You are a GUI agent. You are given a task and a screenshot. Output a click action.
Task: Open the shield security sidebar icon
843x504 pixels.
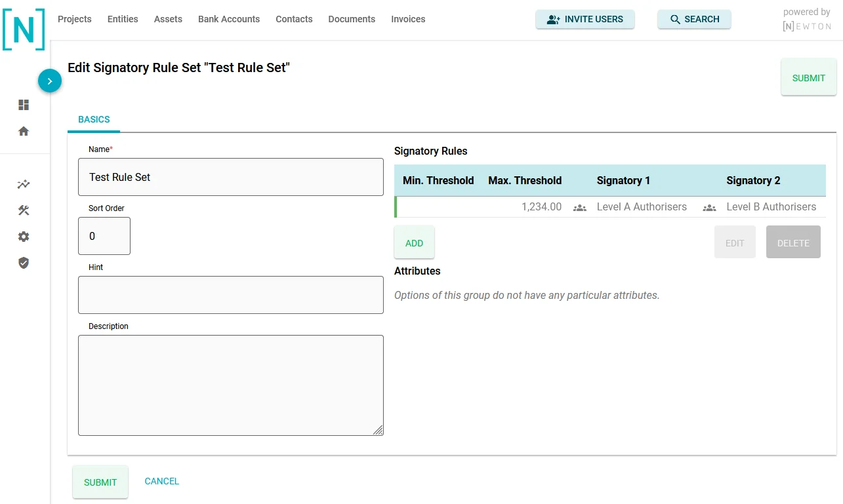click(x=24, y=263)
